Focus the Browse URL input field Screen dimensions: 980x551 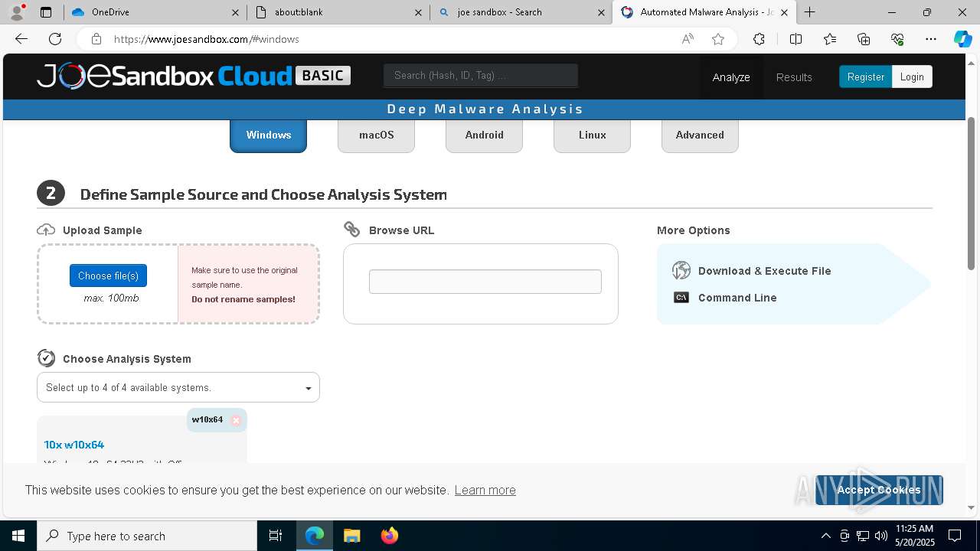tap(485, 282)
